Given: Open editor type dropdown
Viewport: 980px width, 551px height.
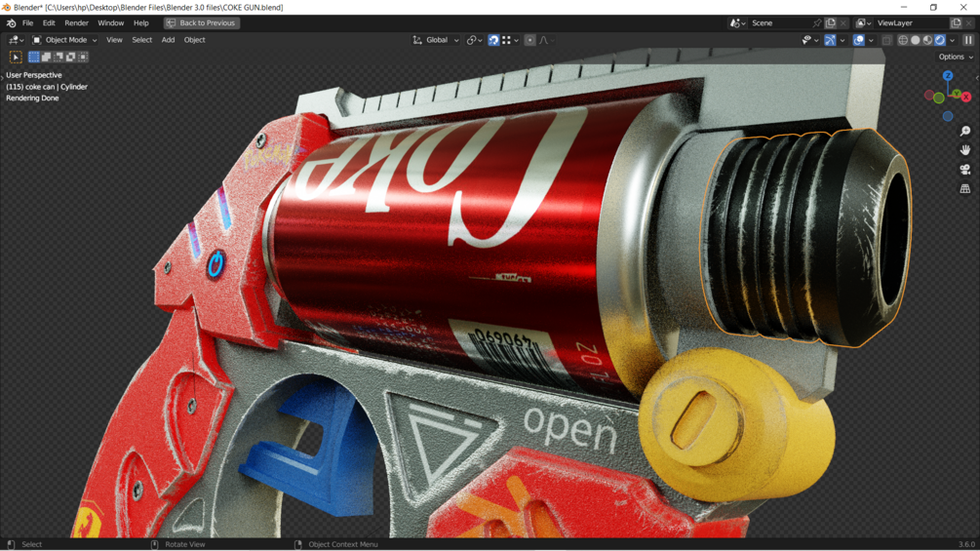Looking at the screenshot, I should coord(17,40).
